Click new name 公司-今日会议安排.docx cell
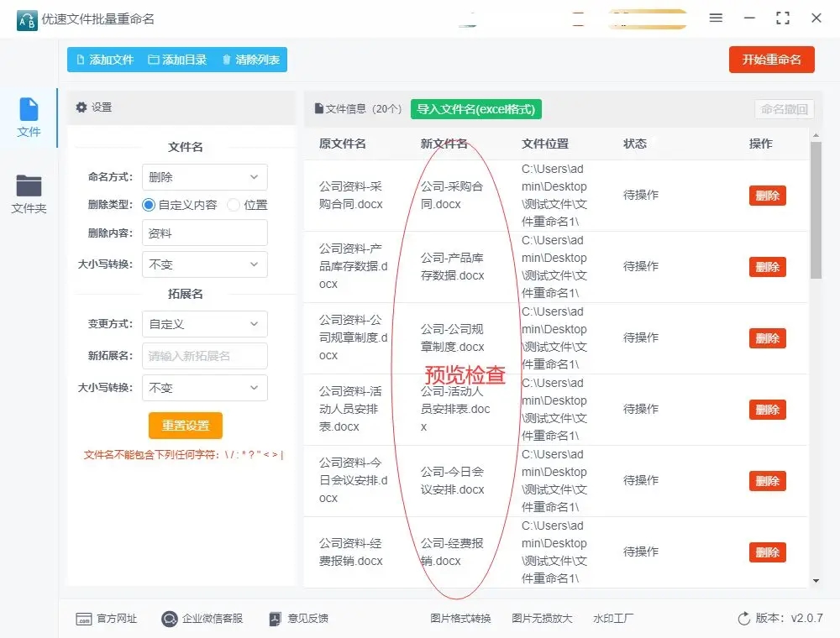Image resolution: width=840 pixels, height=638 pixels. point(452,481)
